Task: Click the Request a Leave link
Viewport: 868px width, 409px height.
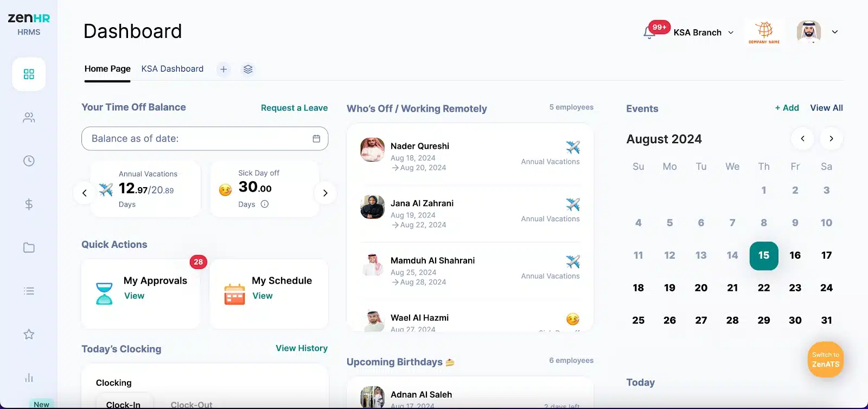Action: tap(294, 108)
